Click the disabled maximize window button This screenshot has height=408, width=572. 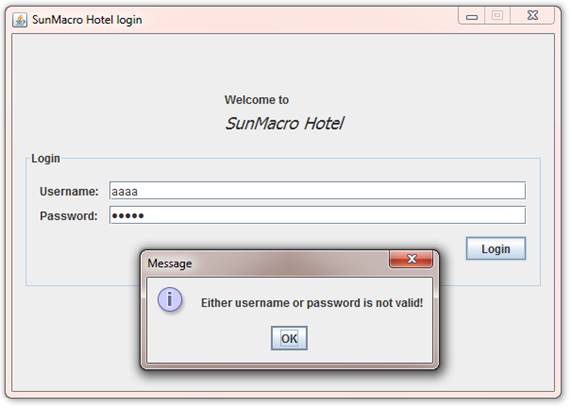498,16
